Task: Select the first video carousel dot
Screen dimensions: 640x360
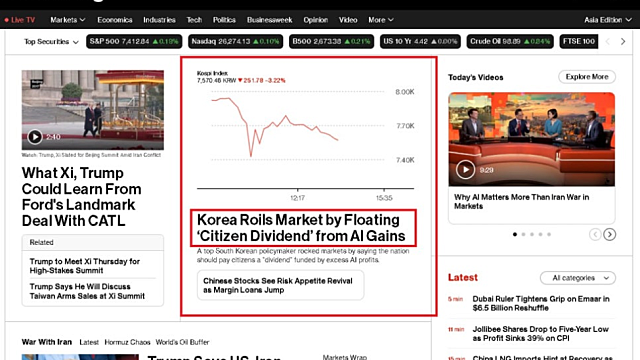Action: 515,234
